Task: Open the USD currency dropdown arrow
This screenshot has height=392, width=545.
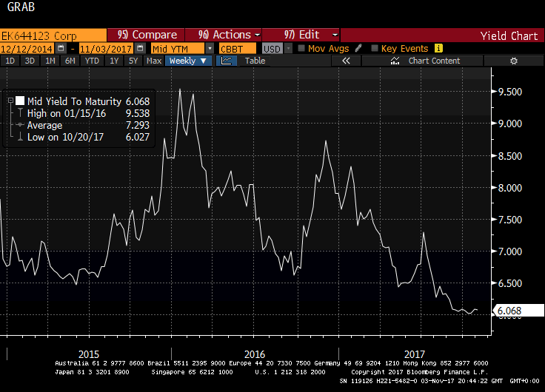Action: 288,49
